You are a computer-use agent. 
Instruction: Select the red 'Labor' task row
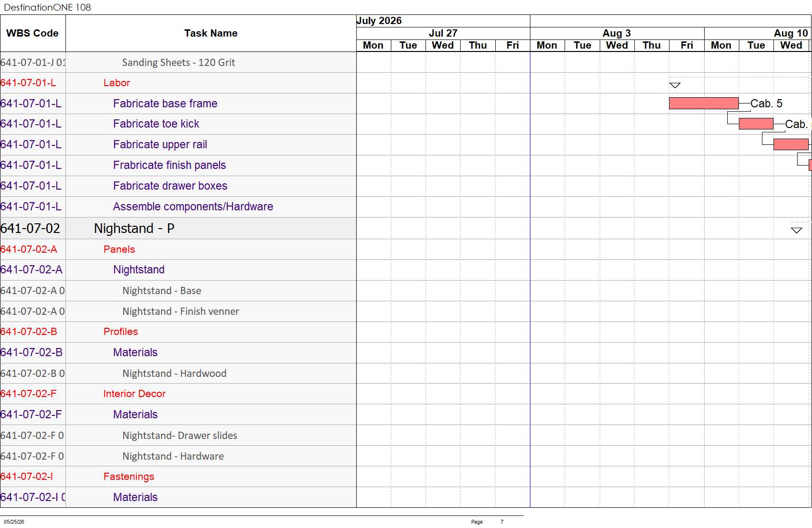tap(116, 83)
